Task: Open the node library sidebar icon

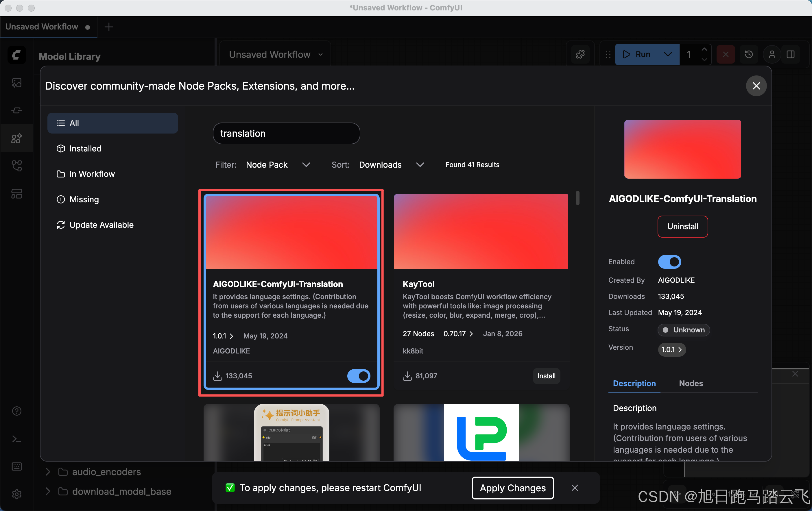Action: click(16, 110)
